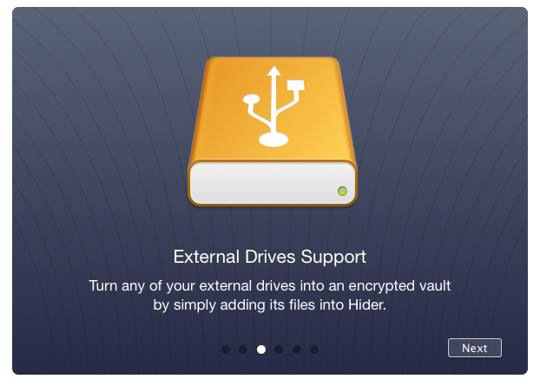This screenshot has width=540, height=392.
Task: Click the round left branch end of USB symbol
Action: click(252, 99)
